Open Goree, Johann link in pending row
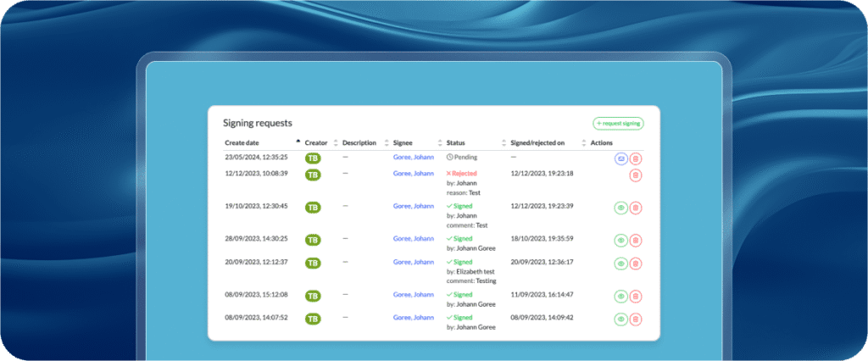 [414, 157]
